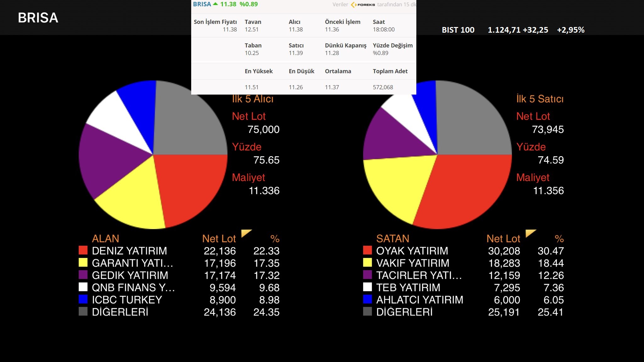Click the Önceki İşlem value 11.36
Viewport: 644px width, 362px height.
332,29
